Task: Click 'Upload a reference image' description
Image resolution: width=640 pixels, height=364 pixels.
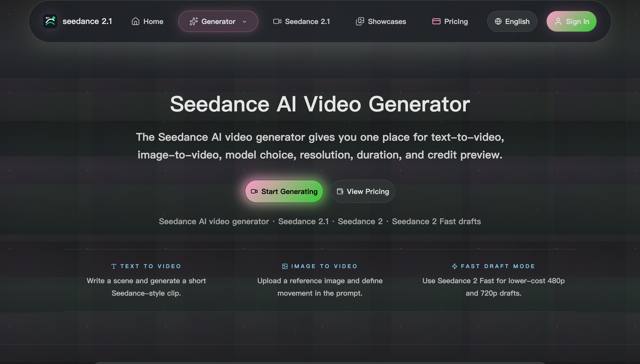Action: coord(320,287)
